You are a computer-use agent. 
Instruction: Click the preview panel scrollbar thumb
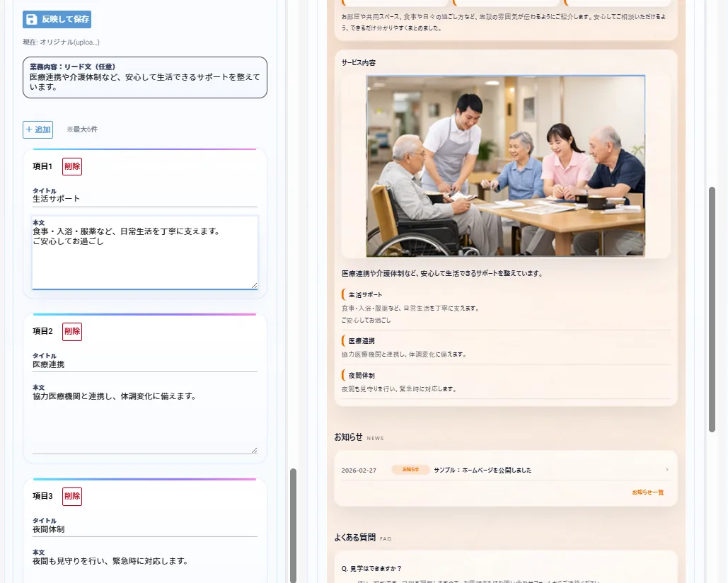712,309
